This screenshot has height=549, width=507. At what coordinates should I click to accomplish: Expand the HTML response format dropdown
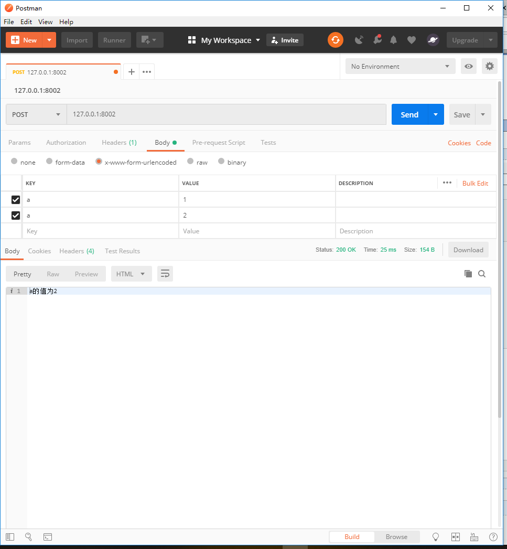(x=131, y=274)
